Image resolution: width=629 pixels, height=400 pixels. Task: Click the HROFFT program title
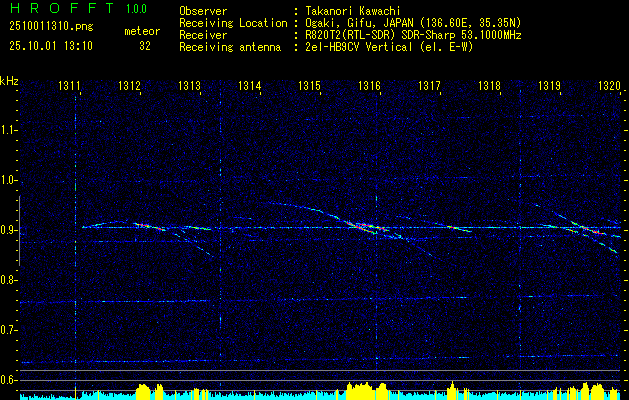click(x=61, y=8)
